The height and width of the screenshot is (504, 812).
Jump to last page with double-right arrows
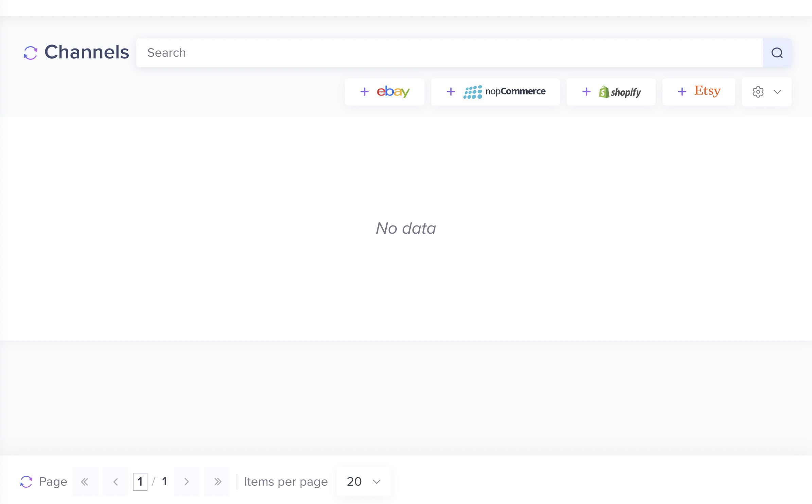(x=217, y=482)
